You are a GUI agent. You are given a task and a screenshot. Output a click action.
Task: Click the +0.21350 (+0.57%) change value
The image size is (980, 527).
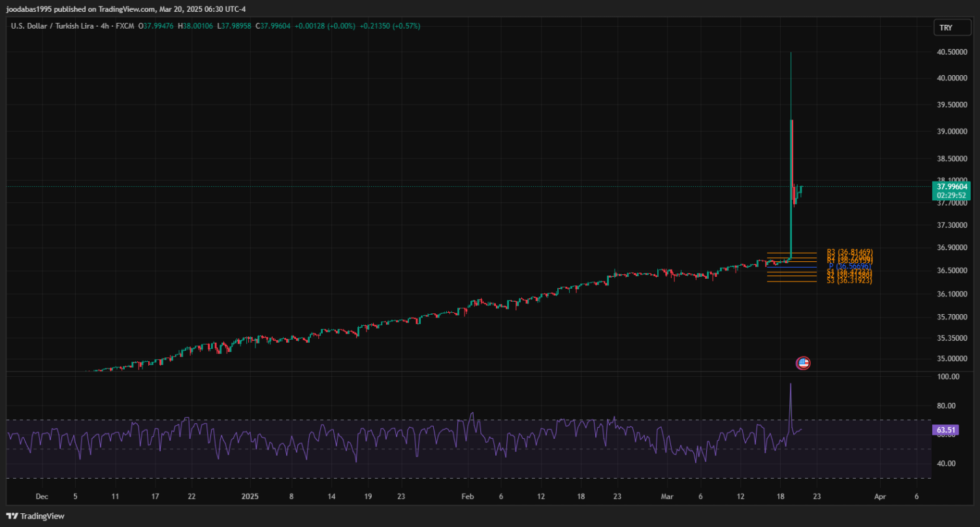point(390,26)
